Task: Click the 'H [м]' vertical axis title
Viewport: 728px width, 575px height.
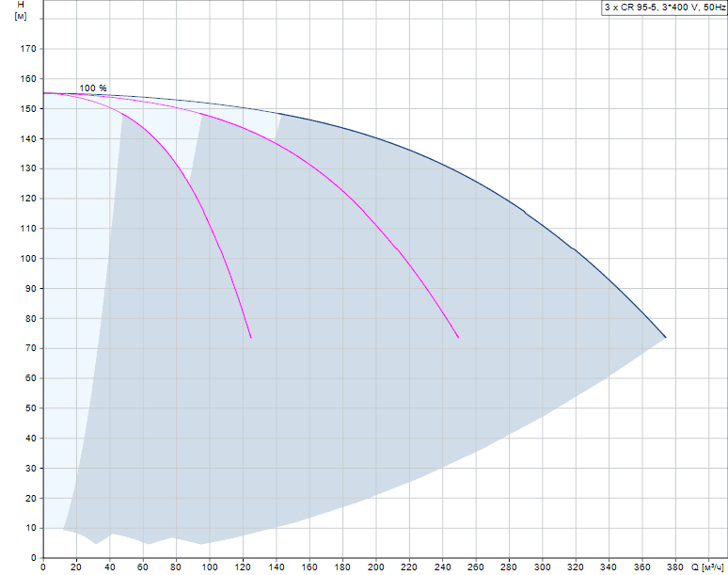Action: 21,10
